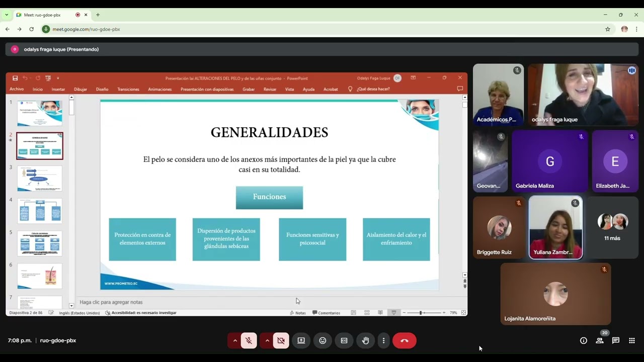Start Slide Show view from status bar

tap(393, 313)
